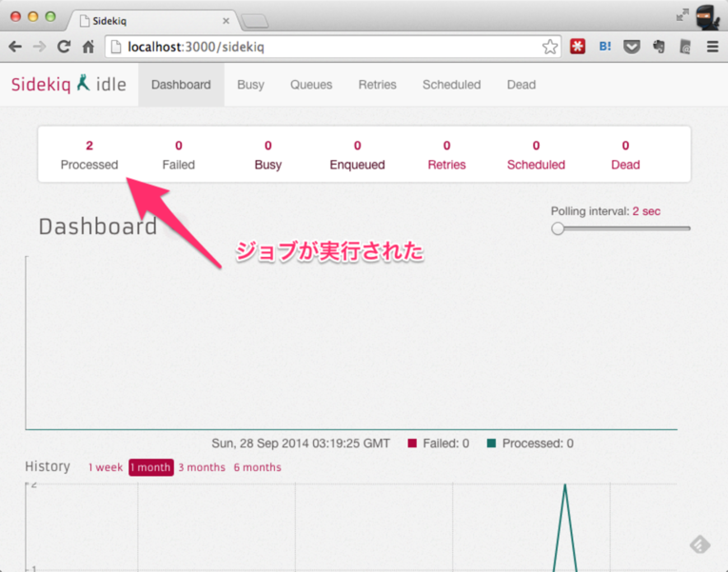Click the Hatena Bookmark B! extension icon

coord(605,47)
